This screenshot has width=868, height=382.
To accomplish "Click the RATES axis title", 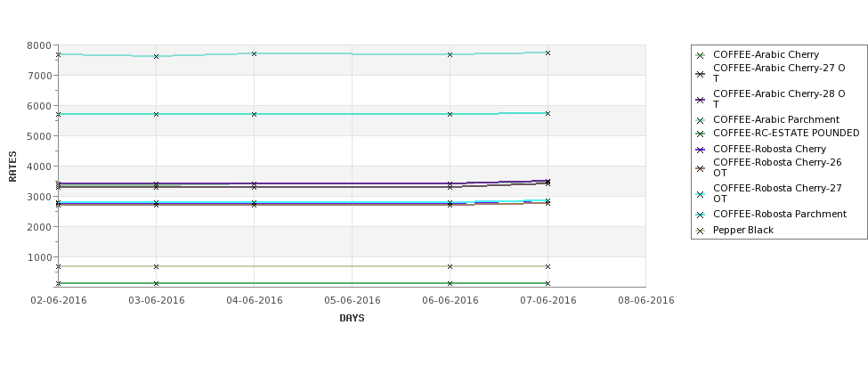I will click(12, 167).
